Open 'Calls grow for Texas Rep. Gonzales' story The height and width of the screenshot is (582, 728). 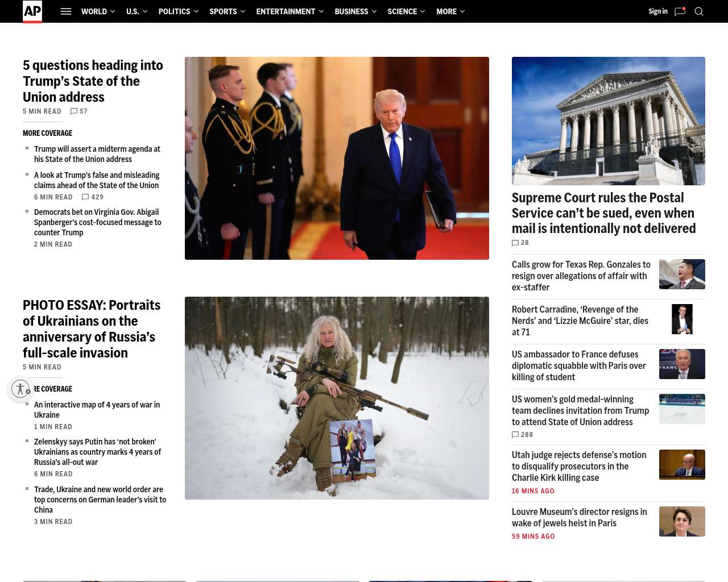(x=581, y=276)
